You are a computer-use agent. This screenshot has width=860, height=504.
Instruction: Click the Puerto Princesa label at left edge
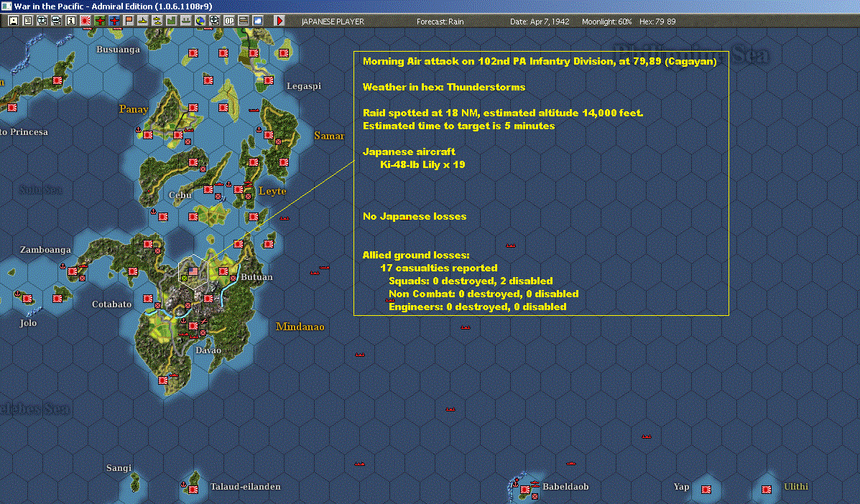pyautogui.click(x=24, y=132)
